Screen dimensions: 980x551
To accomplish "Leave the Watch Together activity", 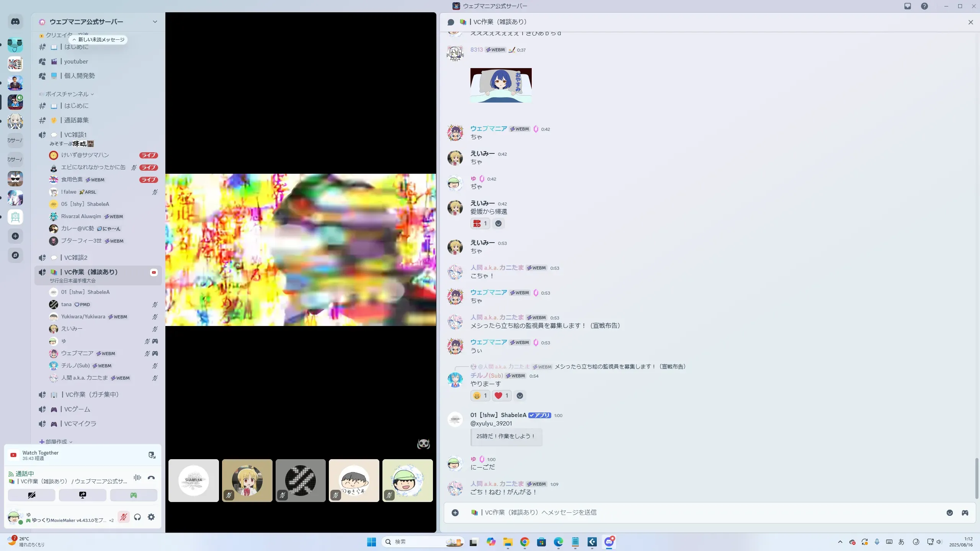I will point(152,455).
